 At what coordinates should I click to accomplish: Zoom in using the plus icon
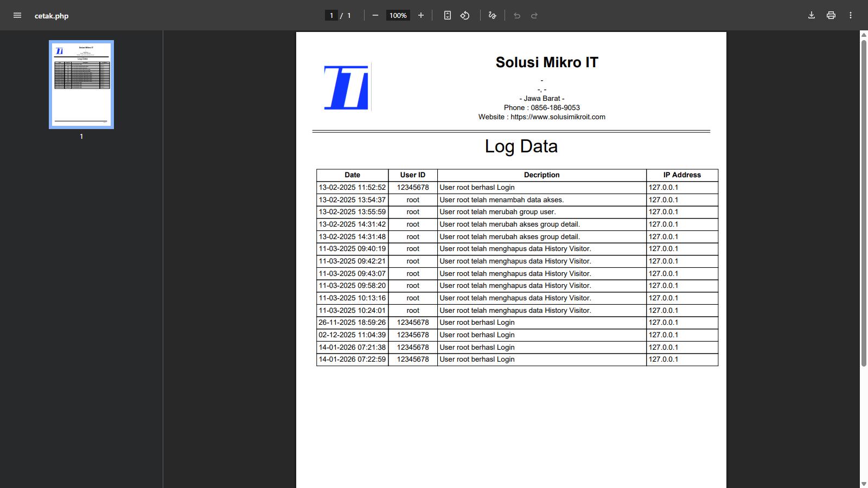421,15
